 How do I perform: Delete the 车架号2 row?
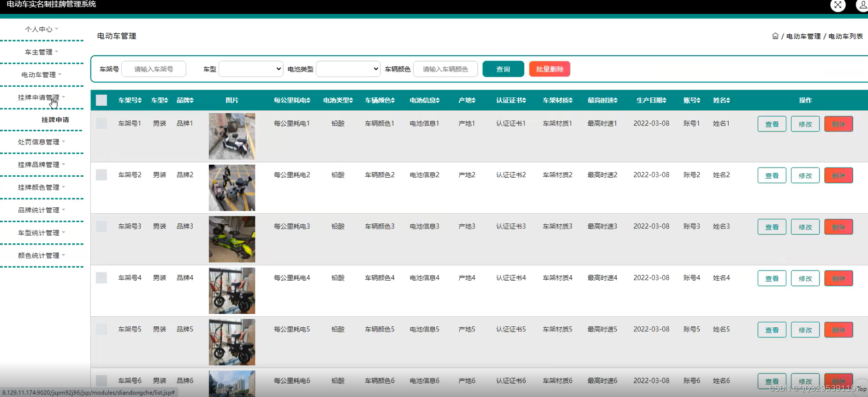click(x=838, y=175)
